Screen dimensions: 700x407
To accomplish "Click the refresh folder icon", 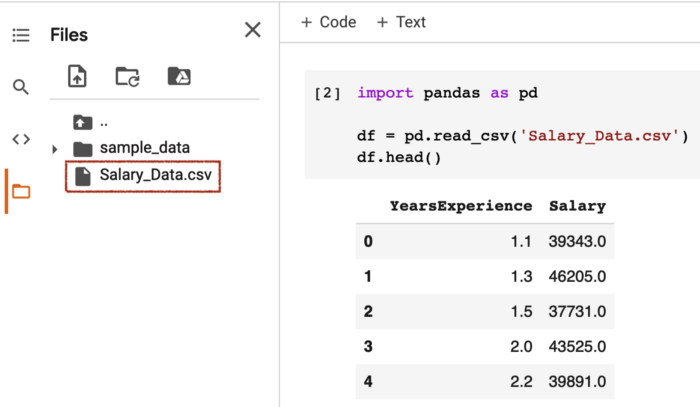I will pyautogui.click(x=127, y=76).
